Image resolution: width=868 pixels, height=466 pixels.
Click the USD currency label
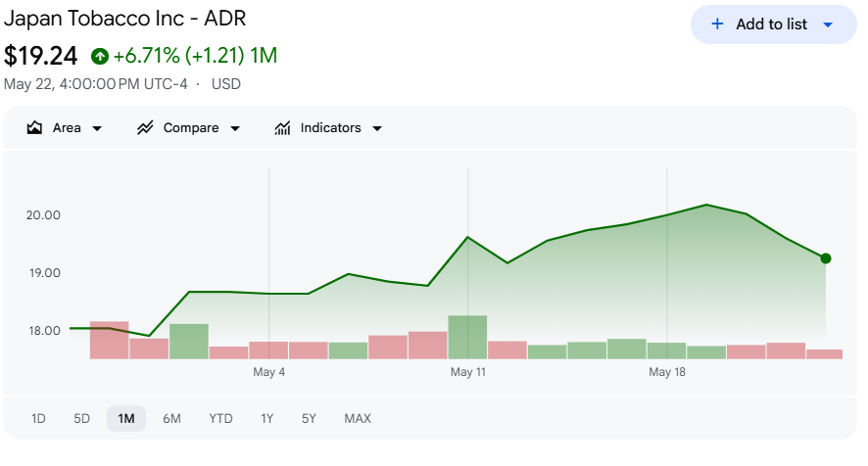click(226, 84)
